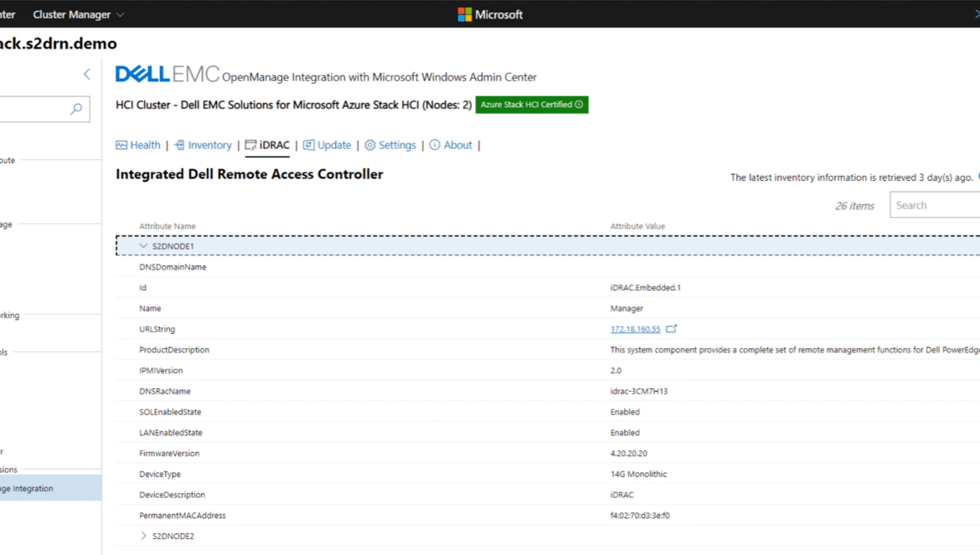Click the Update tab icon

click(309, 145)
